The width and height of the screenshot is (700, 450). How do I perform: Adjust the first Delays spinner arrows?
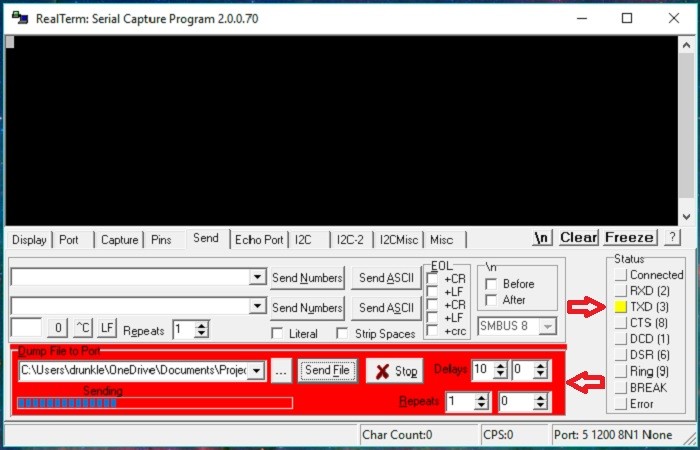pos(500,370)
